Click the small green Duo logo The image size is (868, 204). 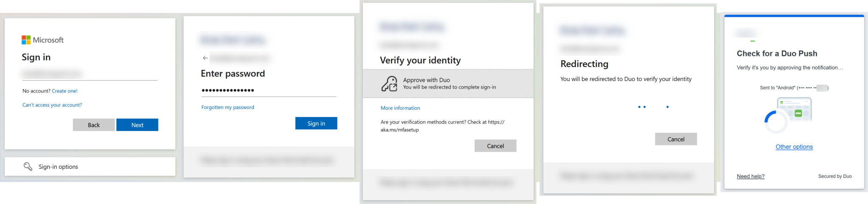click(x=753, y=41)
